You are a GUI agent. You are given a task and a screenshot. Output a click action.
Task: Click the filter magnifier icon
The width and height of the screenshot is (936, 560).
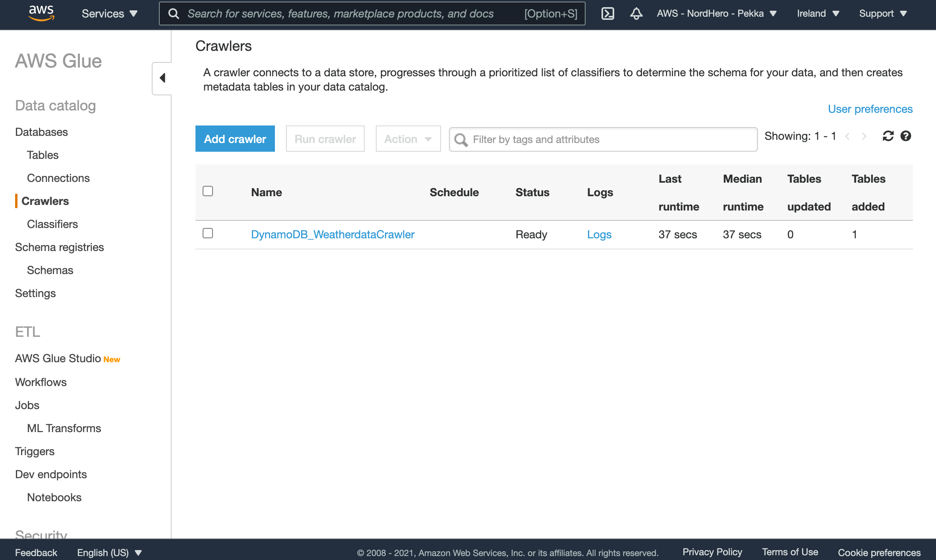[461, 139]
